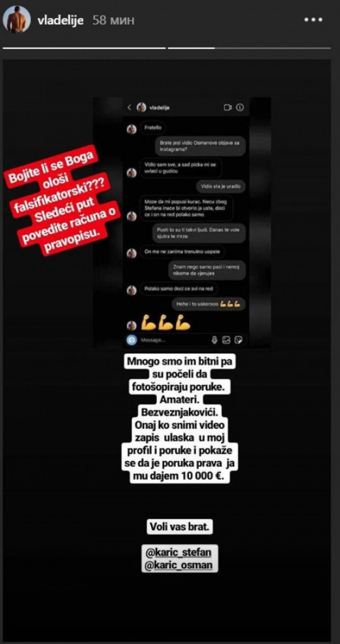Tap the large flexed biceps emoji message

[x=165, y=323]
